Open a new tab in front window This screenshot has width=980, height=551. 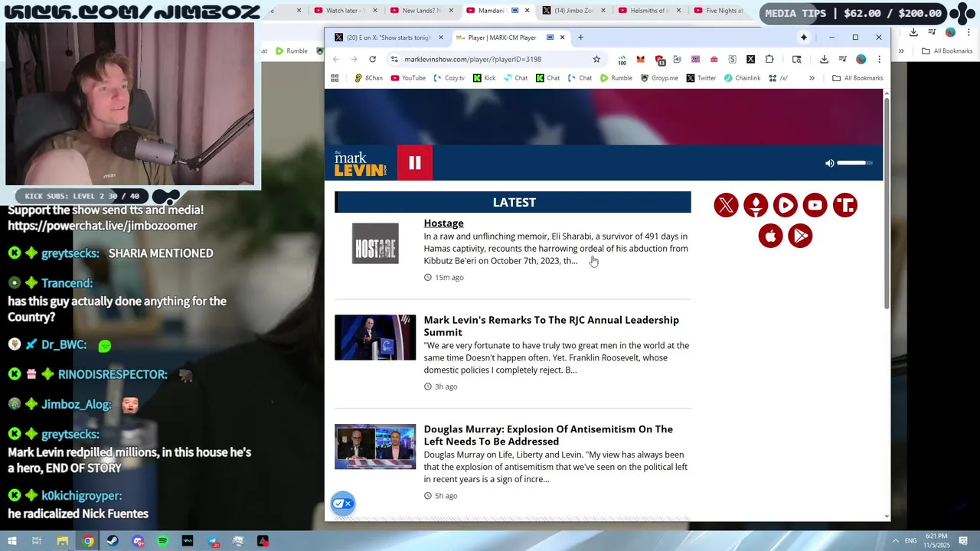580,37
